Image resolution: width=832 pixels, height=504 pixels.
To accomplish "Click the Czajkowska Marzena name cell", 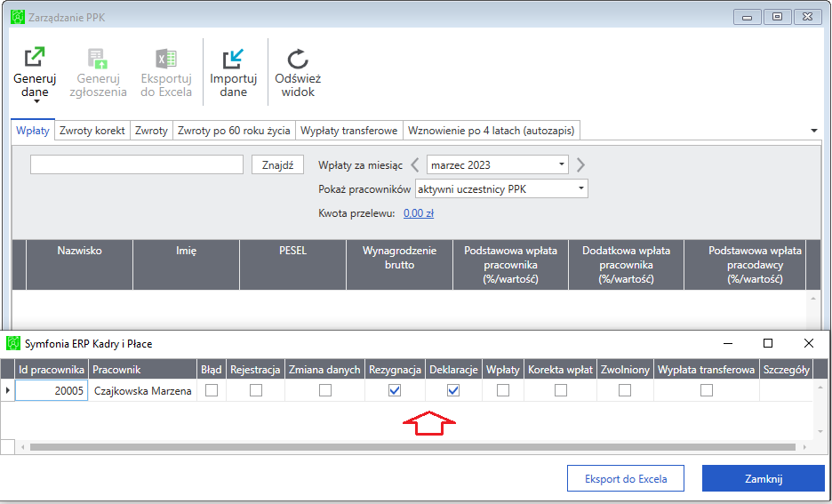I will coord(142,390).
